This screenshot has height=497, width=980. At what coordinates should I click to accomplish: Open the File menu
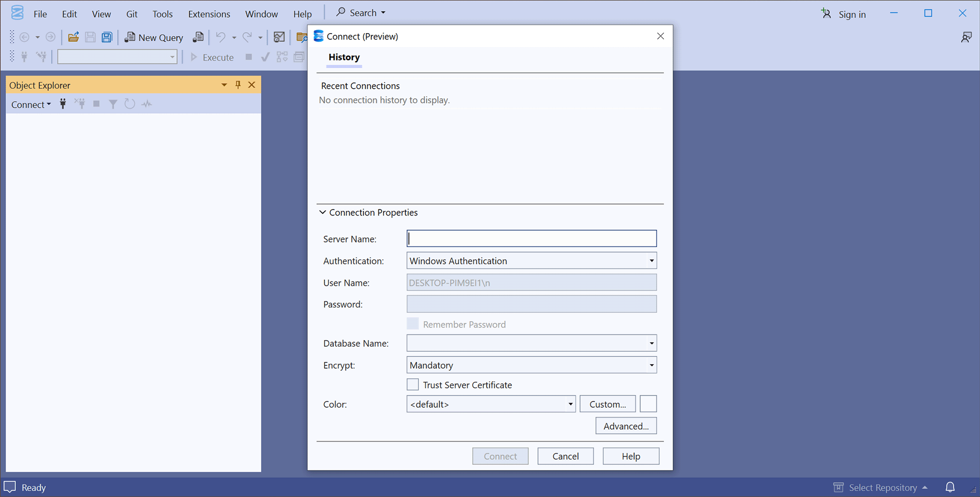pos(40,14)
